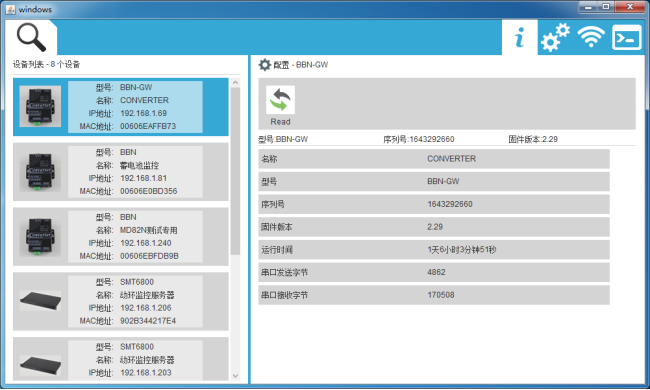Click the MD82N device name text
This screenshot has height=390, width=650.
pos(149,230)
